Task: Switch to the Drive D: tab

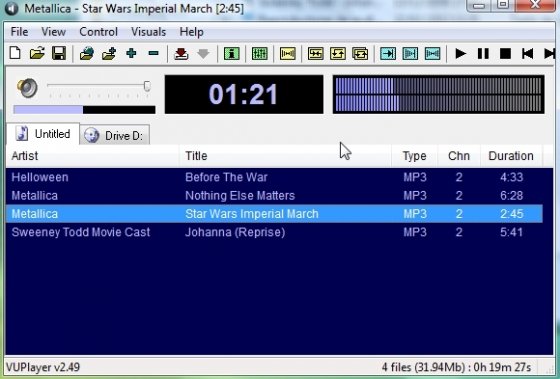Action: pos(115,135)
